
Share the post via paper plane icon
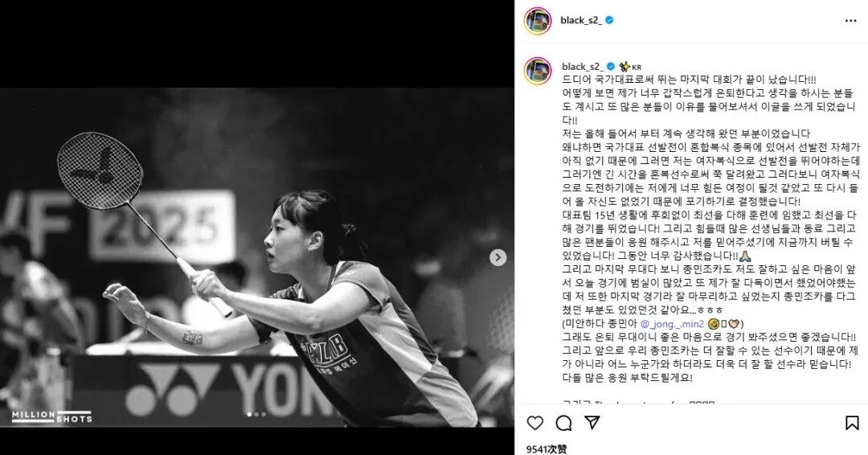tap(592, 424)
